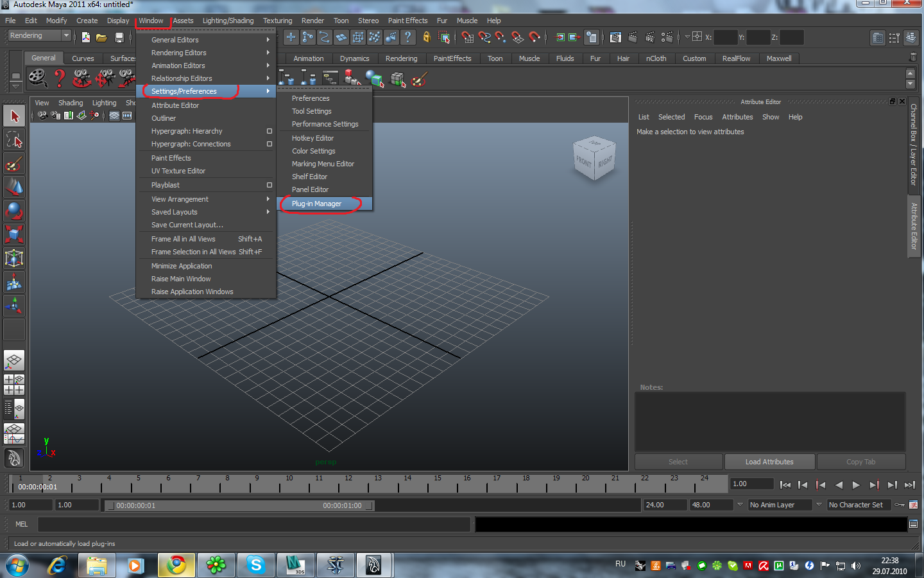Expand the Relationship Editors submenu
Viewport: 924px width, 578px height.
pos(207,78)
